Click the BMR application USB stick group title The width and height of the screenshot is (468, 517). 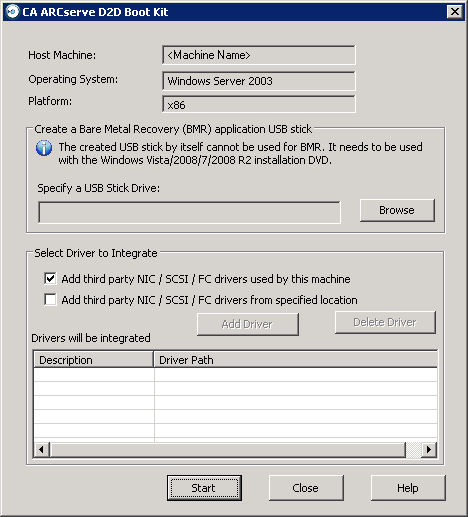pos(173,129)
